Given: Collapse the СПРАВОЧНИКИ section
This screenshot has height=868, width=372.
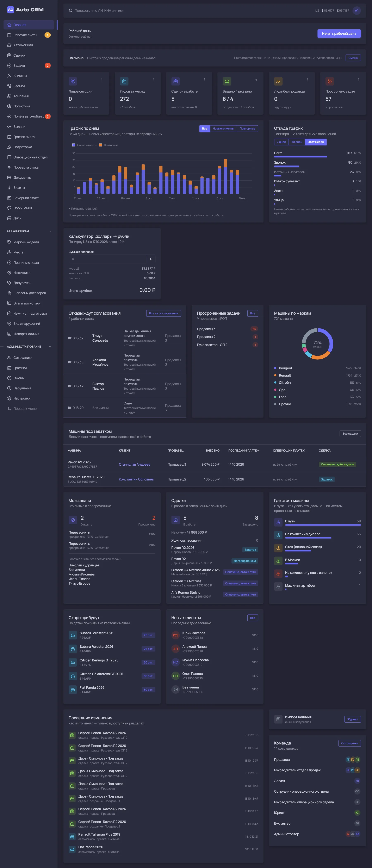Looking at the screenshot, I should click(50, 231).
